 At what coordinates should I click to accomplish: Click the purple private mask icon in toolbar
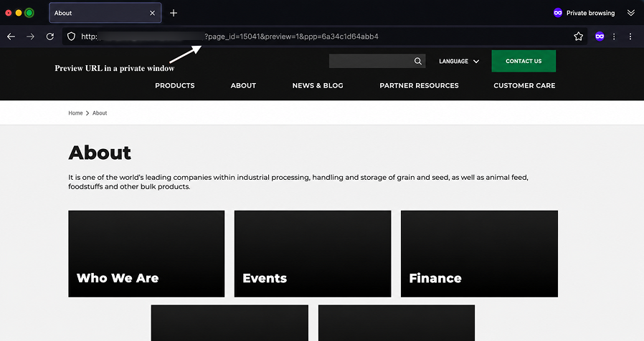click(x=600, y=37)
